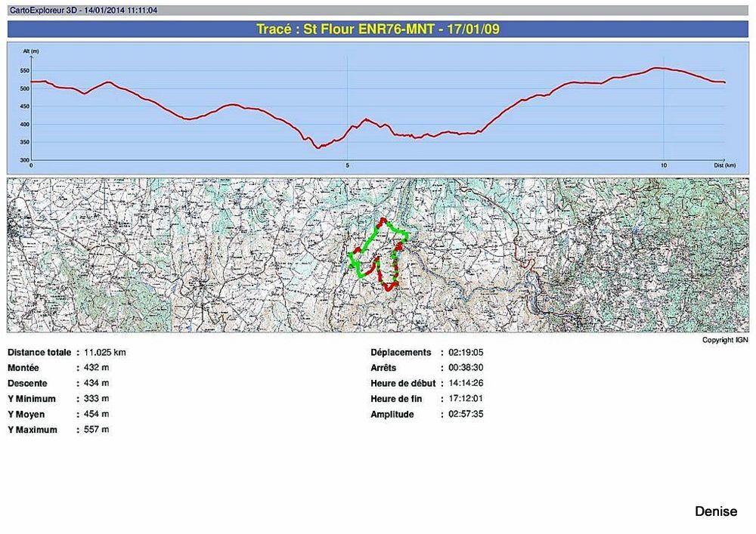Click the Déplacements time 02:19:05

tap(466, 353)
